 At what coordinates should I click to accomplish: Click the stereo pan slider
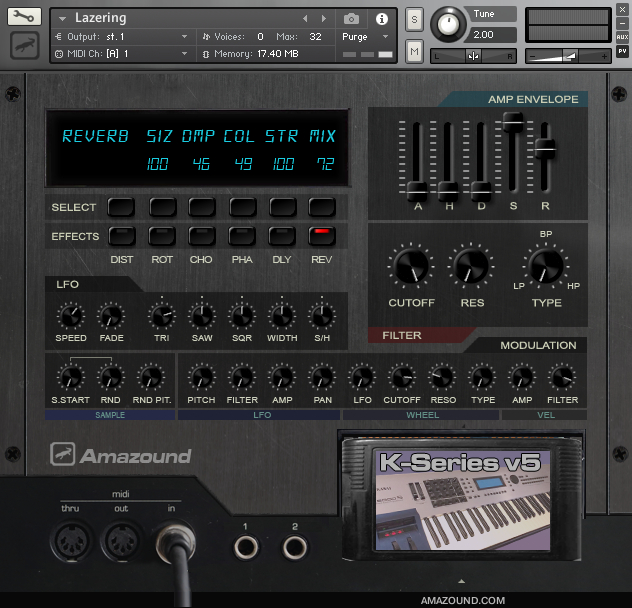pyautogui.click(x=473, y=56)
